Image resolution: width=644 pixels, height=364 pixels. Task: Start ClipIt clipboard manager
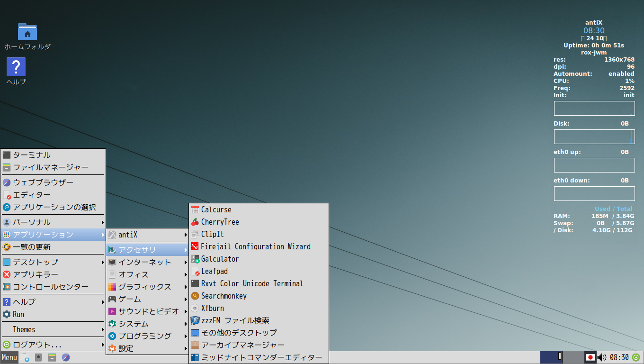tap(259, 234)
